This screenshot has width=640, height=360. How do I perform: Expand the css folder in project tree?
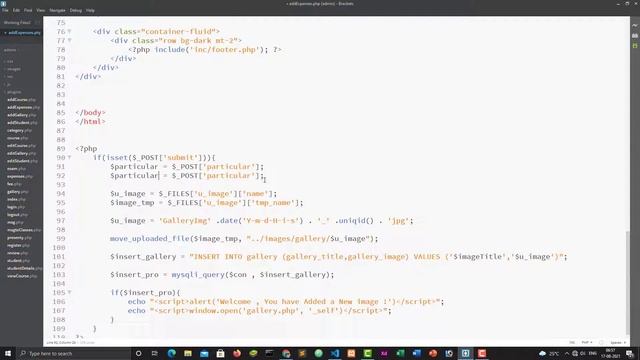[x=9, y=61]
